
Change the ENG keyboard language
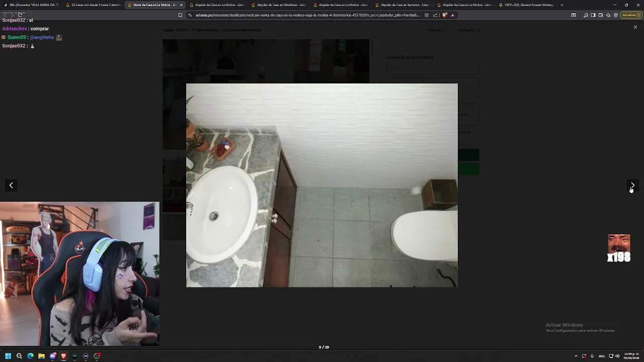601,356
